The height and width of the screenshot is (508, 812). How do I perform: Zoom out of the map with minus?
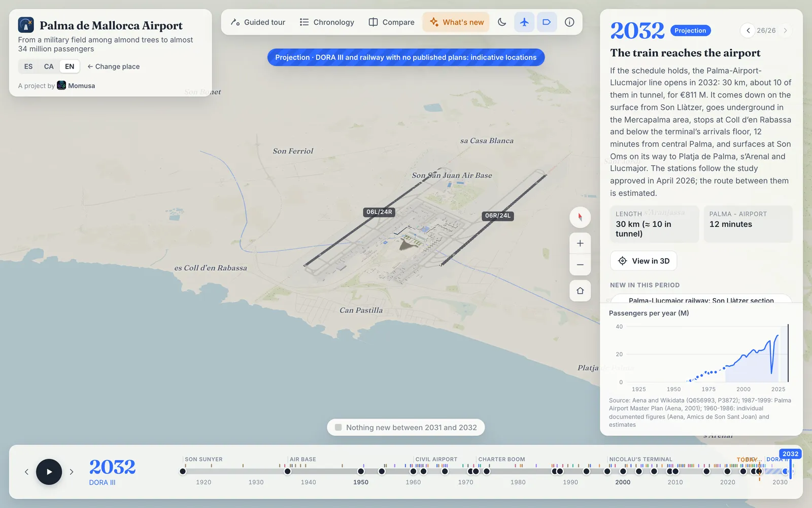pyautogui.click(x=580, y=265)
